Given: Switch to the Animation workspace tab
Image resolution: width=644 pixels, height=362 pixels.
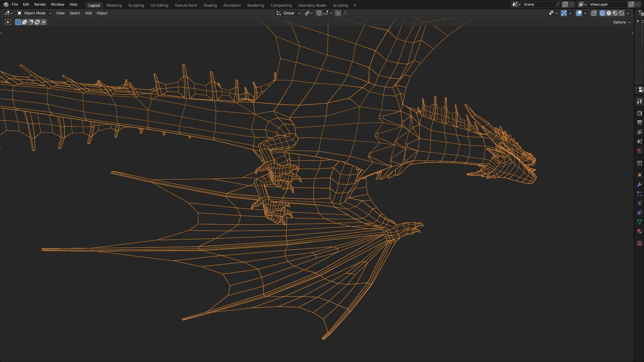Looking at the screenshot, I should [232, 5].
